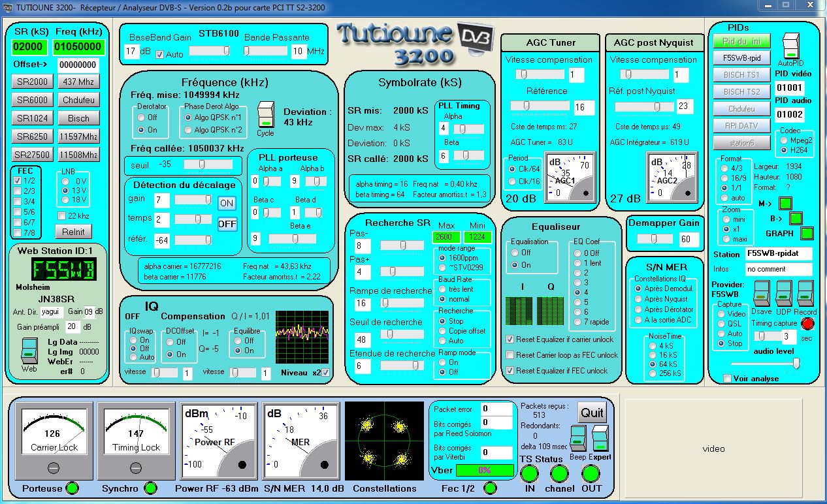Flip the Beep rocker switch

coord(578,438)
